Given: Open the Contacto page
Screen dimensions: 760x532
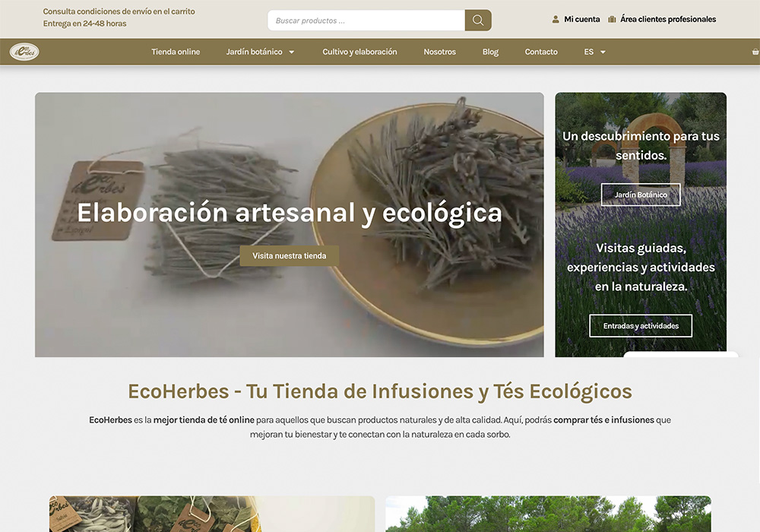Looking at the screenshot, I should click(541, 52).
